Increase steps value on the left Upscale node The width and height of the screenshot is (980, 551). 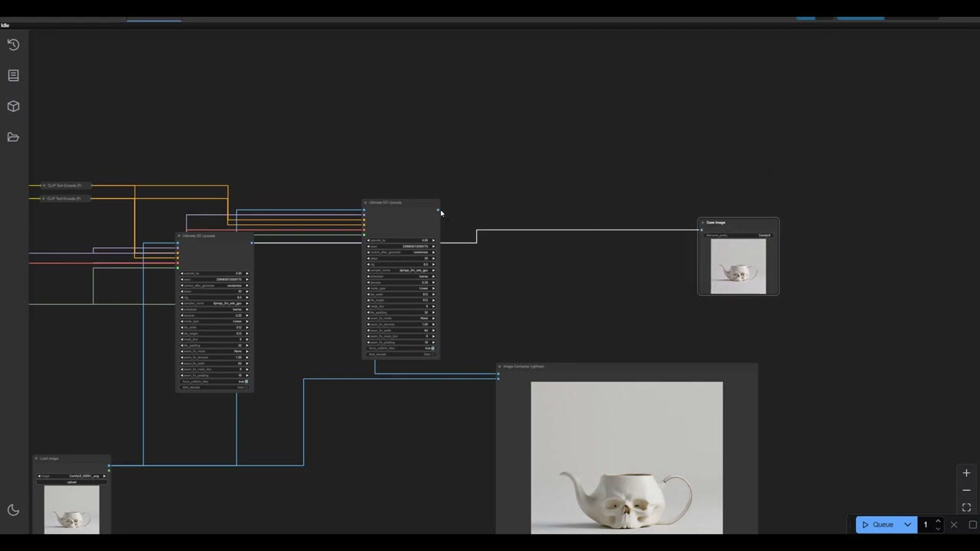click(247, 292)
